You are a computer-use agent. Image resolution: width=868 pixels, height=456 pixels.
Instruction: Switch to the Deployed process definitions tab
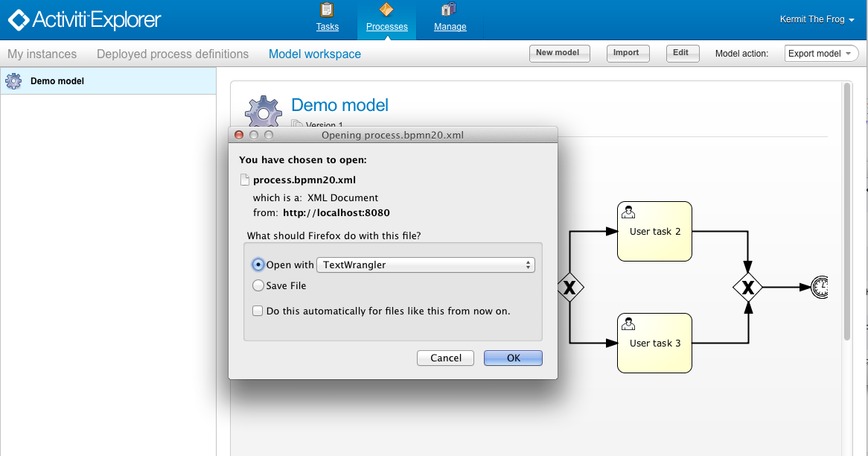172,54
